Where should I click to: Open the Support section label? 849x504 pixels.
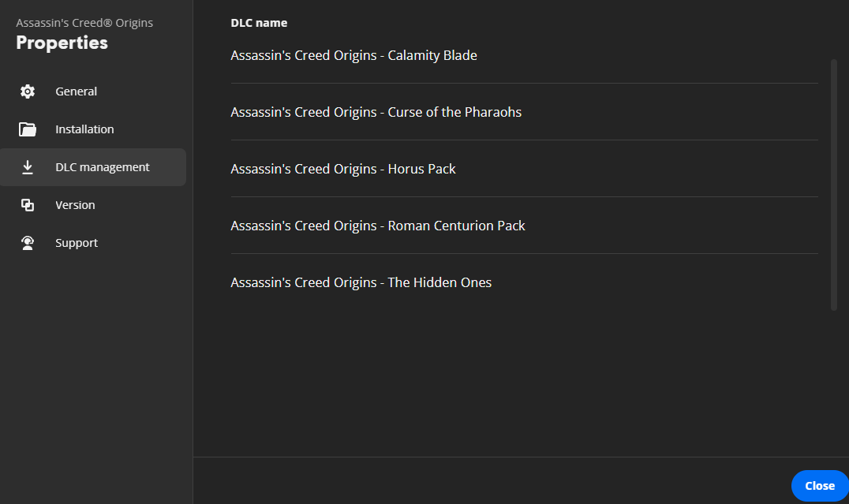(x=77, y=243)
